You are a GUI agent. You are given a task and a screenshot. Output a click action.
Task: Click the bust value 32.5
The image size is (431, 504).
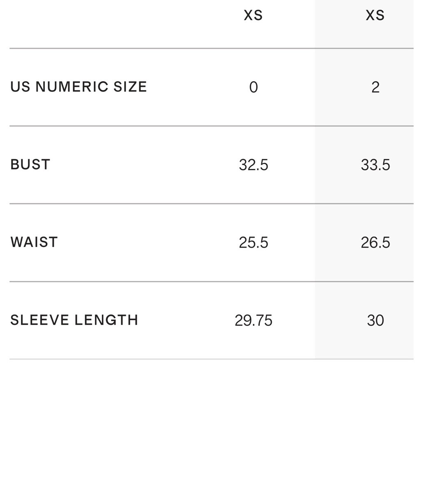point(254,165)
